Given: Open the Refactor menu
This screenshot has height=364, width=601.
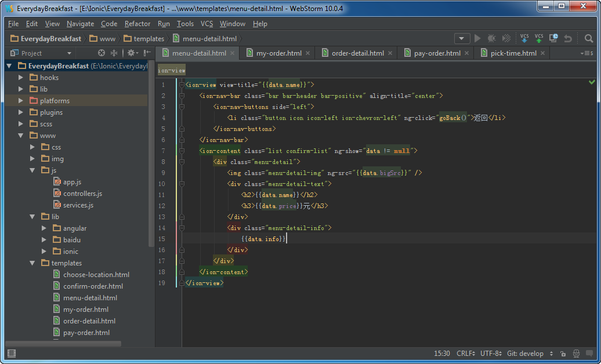Looking at the screenshot, I should pos(137,24).
